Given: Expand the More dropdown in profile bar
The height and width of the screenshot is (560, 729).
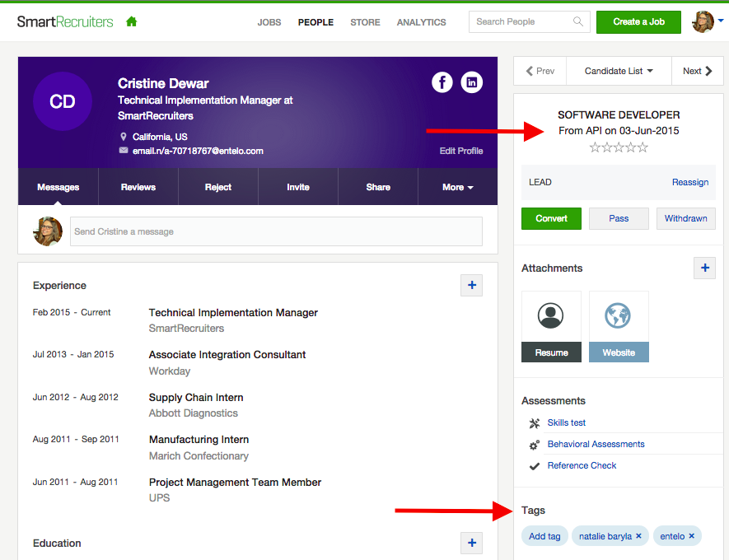Looking at the screenshot, I should pos(457,187).
